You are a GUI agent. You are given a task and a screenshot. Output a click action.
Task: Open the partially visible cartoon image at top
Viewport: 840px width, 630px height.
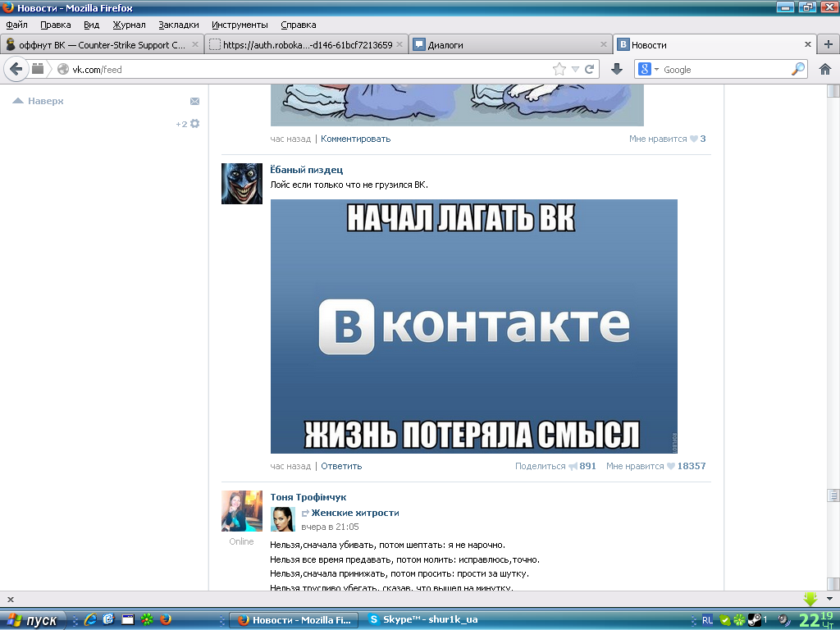457,105
